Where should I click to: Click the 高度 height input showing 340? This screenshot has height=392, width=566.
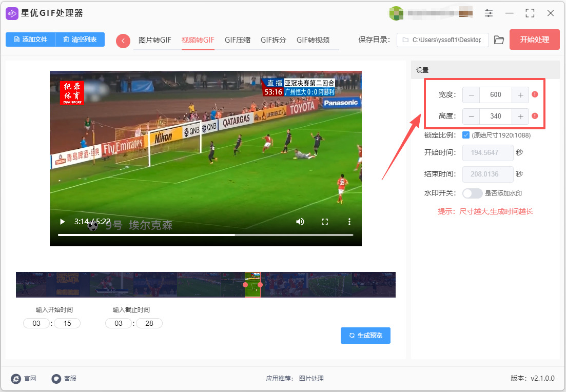tap(496, 116)
